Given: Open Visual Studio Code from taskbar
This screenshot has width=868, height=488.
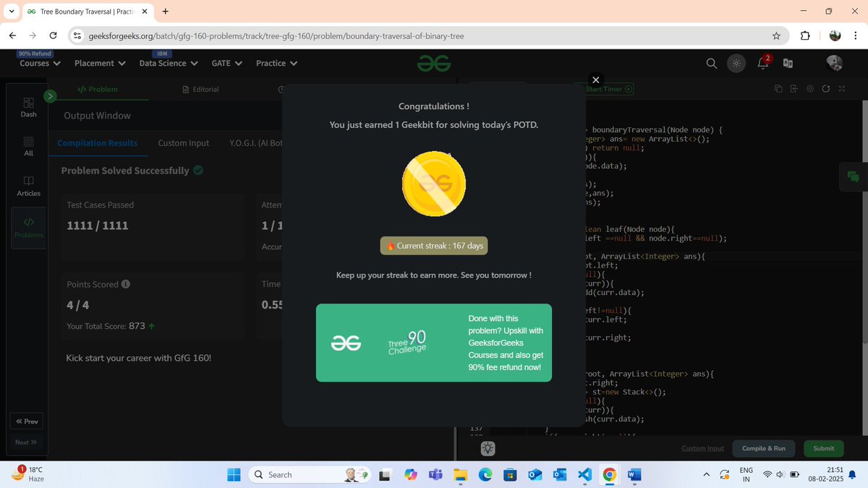Looking at the screenshot, I should click(585, 474).
